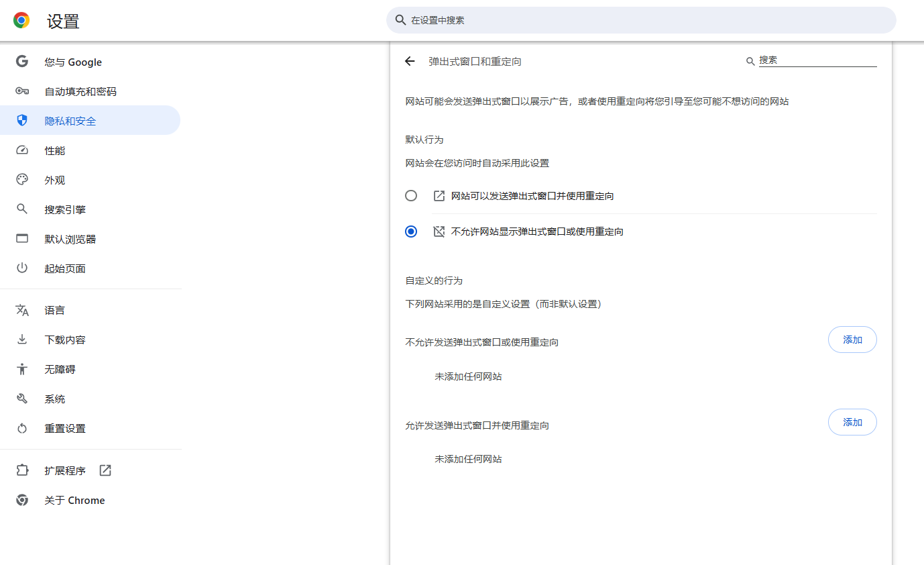Click the external link icon beside 扩展程序
The height and width of the screenshot is (565, 924).
(105, 470)
